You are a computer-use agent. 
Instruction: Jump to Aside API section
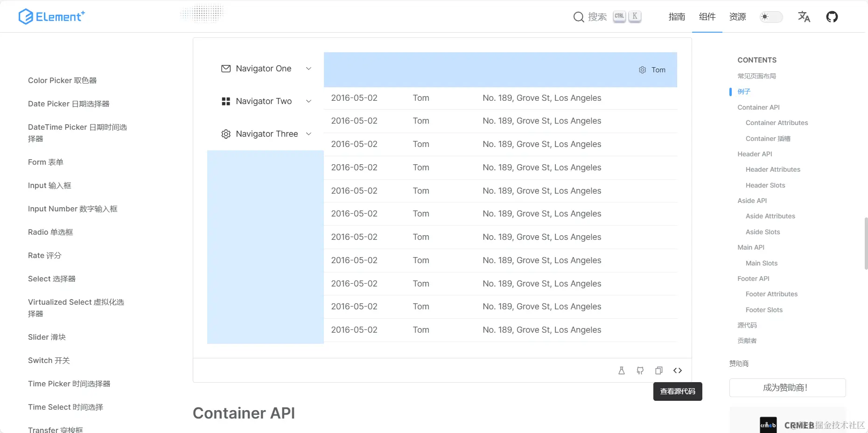pos(752,201)
